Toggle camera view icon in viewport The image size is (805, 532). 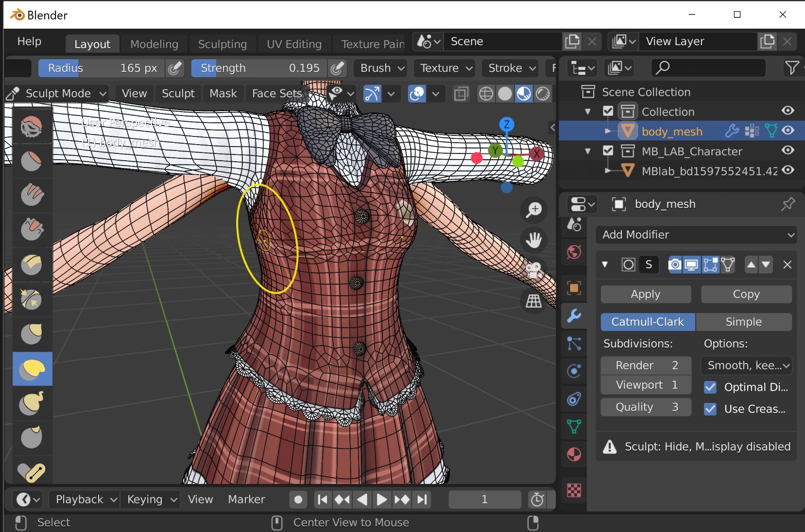[533, 270]
